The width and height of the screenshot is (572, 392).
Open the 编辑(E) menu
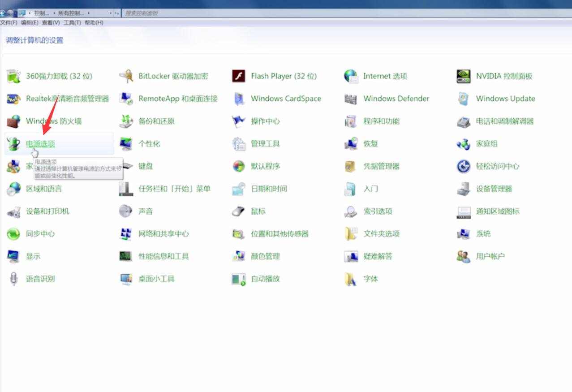click(30, 22)
